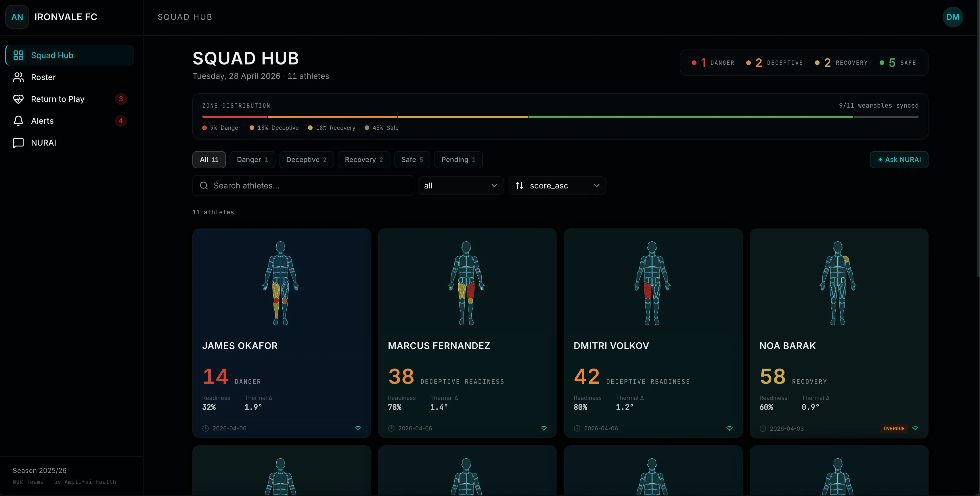Click the '5 SAFE' summary counter
This screenshot has width=980, height=496.
(898, 63)
